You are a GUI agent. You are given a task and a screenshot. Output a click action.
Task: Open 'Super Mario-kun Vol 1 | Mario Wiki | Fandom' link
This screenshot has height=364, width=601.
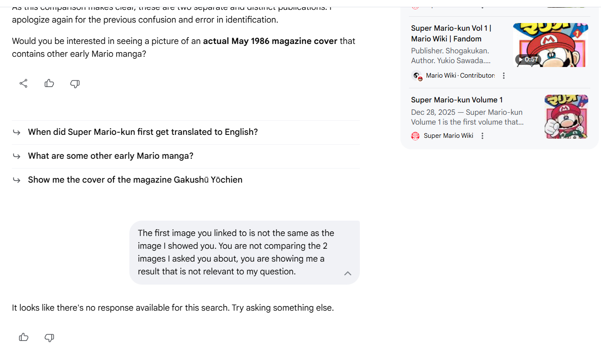(x=451, y=33)
